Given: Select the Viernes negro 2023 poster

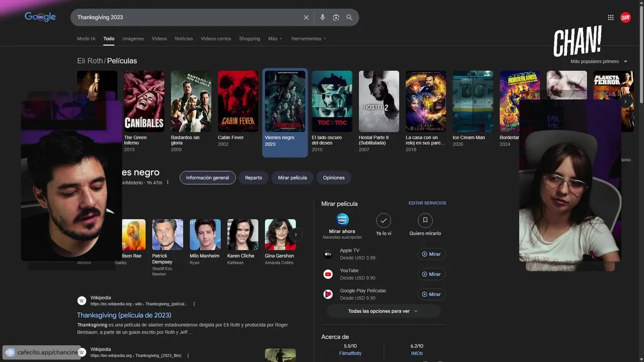Looking at the screenshot, I should [285, 101].
